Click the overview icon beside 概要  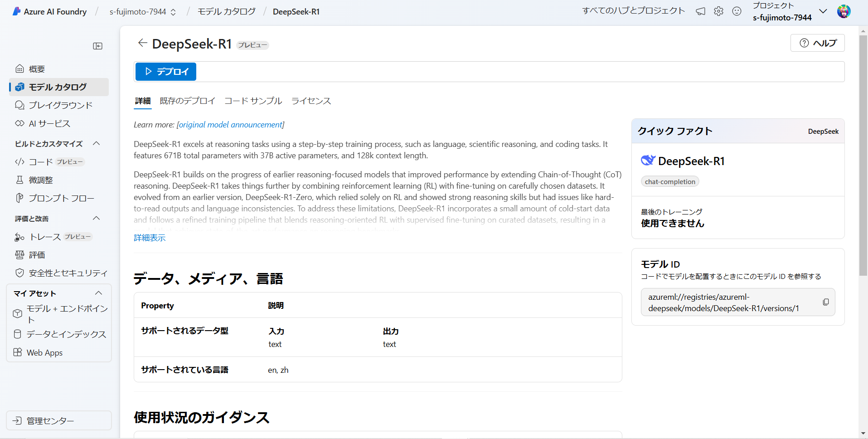(19, 69)
